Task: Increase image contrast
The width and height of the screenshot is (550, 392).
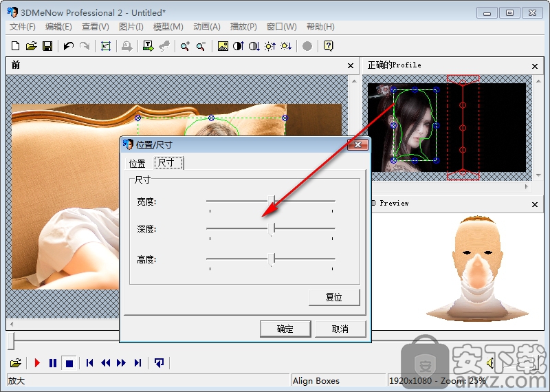Action: 239,46
